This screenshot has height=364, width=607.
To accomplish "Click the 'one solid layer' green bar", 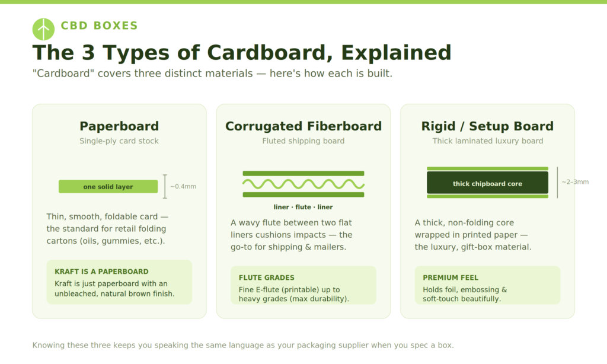I will click(108, 187).
